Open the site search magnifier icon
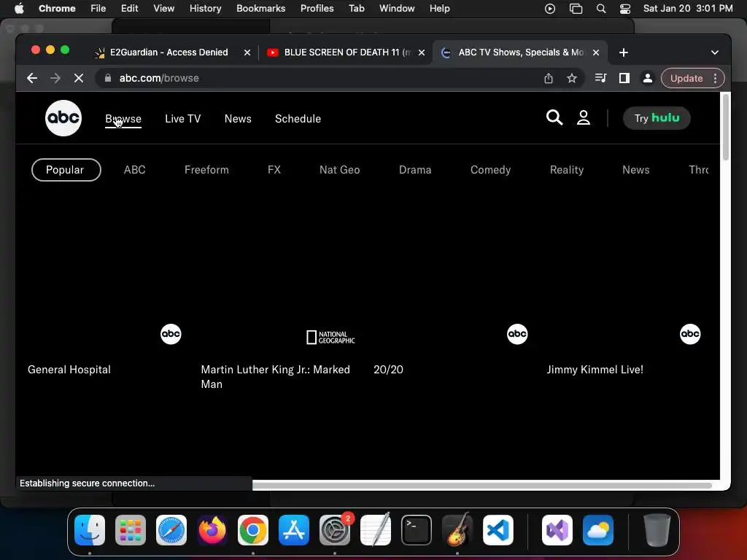The image size is (747, 560). [x=554, y=117]
